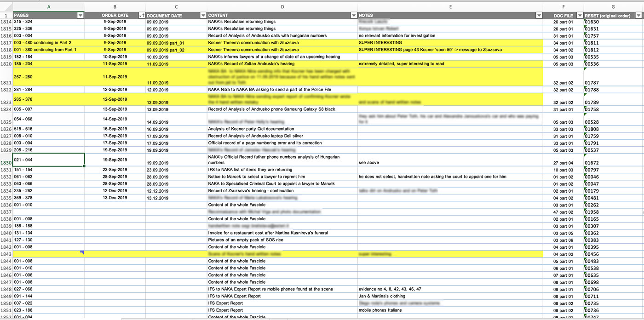644x320 pixels.
Task: Open the PAGES column filter dropdown
Action: pyautogui.click(x=80, y=15)
